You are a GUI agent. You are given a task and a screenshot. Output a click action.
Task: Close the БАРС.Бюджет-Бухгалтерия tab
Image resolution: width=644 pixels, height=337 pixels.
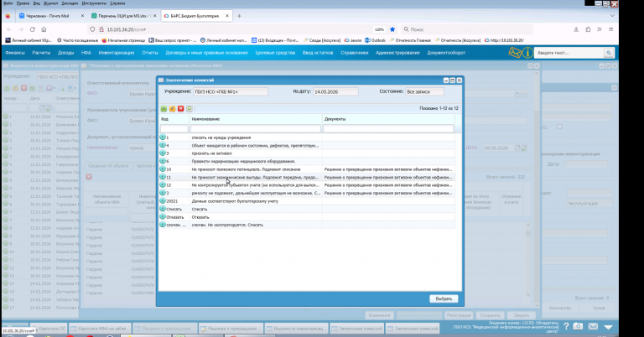tap(227, 16)
